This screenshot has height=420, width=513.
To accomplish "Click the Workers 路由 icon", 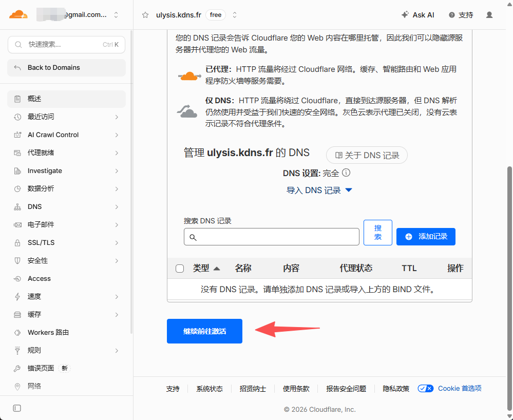I will [x=17, y=333].
